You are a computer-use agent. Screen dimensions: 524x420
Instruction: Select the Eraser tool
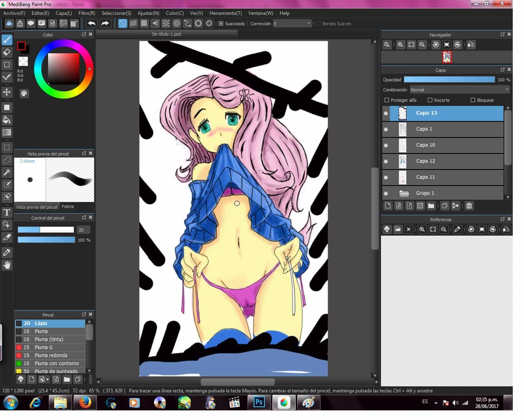[x=7, y=52]
